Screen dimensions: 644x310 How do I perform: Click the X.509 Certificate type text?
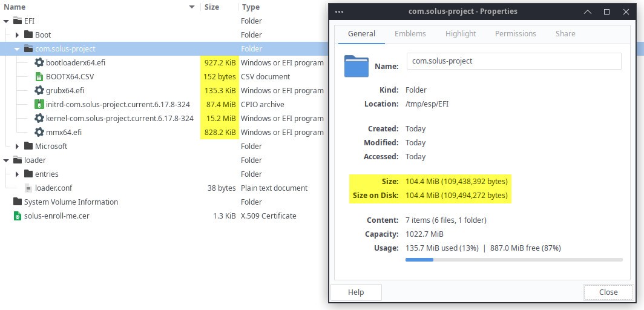point(269,216)
